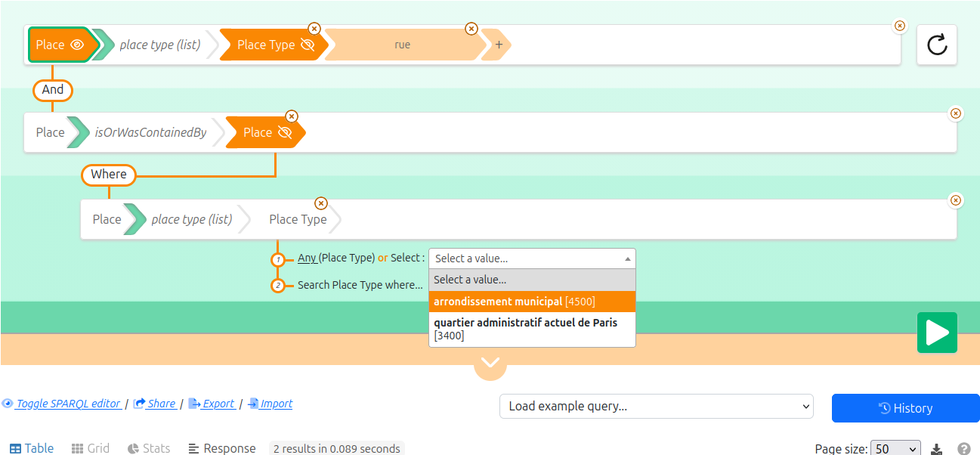
Task: Toggle eye visibility on first Place node
Action: [76, 45]
